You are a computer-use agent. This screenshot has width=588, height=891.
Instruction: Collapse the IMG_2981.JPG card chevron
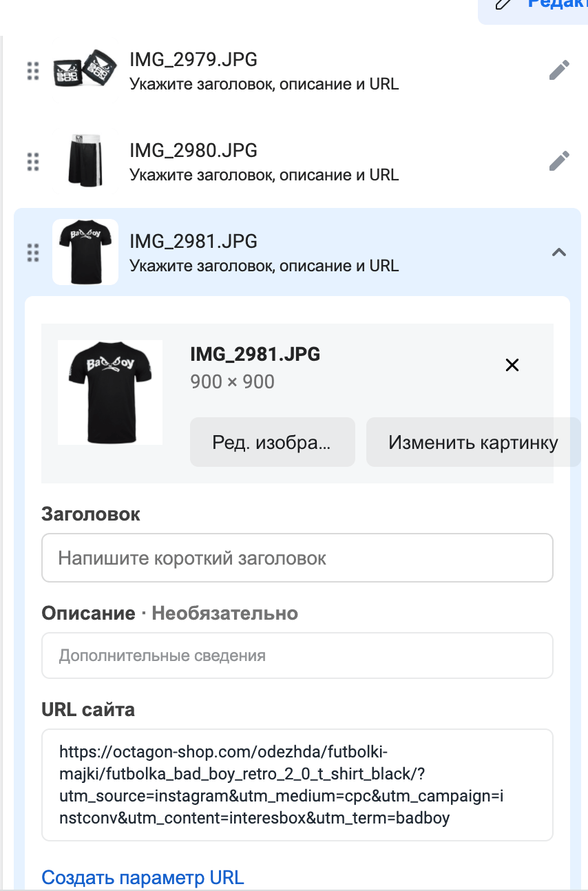pyautogui.click(x=559, y=253)
